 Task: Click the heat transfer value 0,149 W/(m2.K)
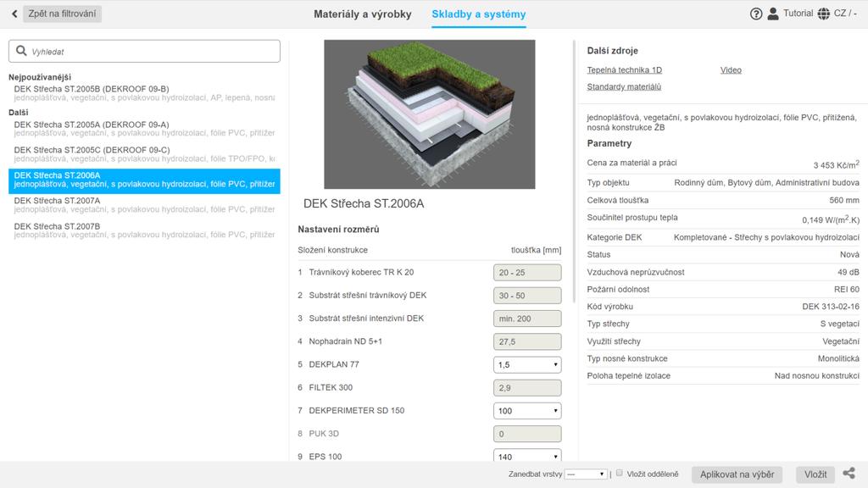pos(831,219)
